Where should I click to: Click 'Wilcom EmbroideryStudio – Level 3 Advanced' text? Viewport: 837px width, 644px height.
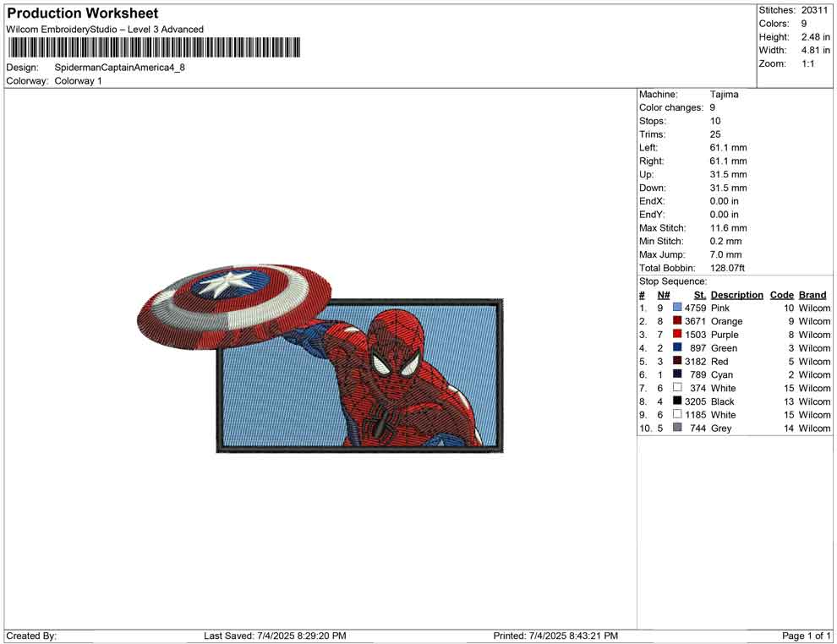pyautogui.click(x=105, y=30)
